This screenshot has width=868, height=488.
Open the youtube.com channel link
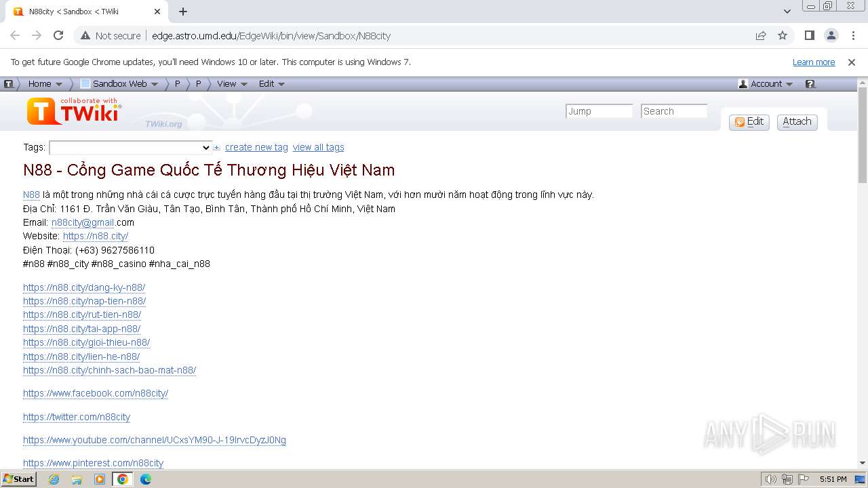point(155,440)
